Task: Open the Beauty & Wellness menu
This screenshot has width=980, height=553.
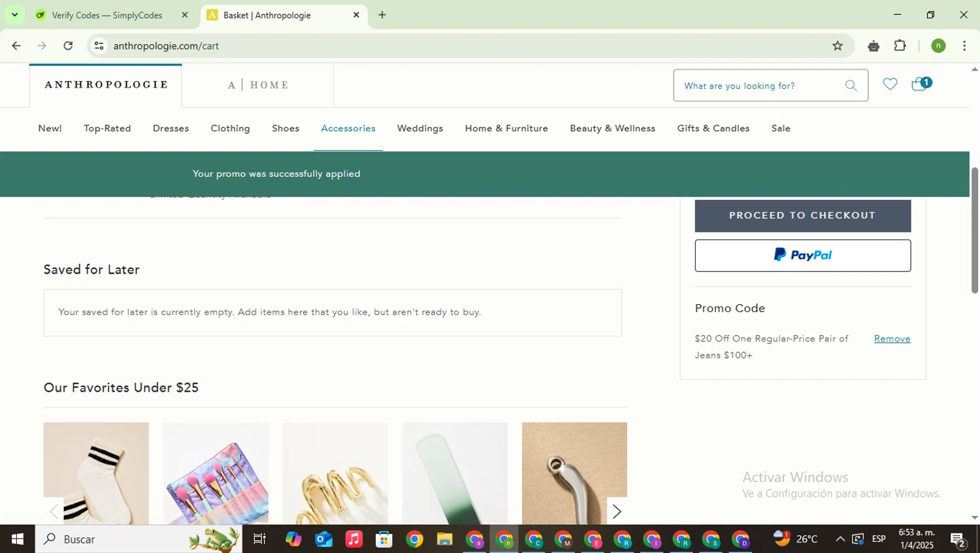Action: pos(612,129)
